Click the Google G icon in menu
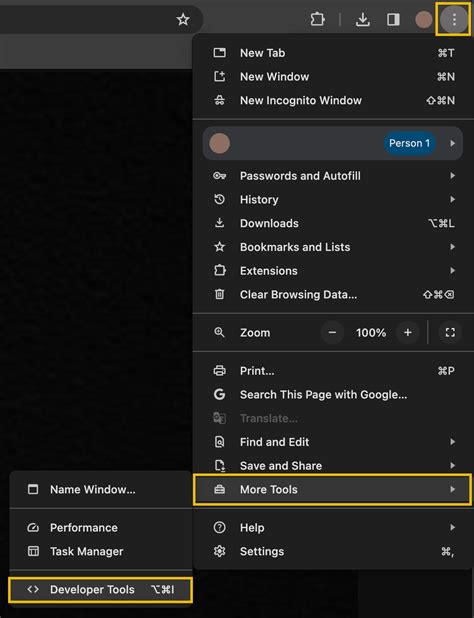This screenshot has width=474, height=618. 219,394
